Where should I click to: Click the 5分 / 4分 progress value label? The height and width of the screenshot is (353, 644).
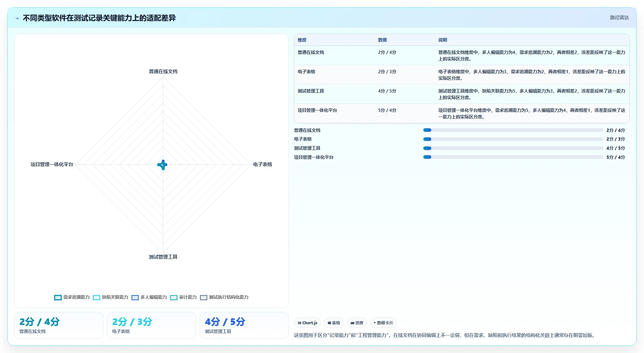pyautogui.click(x=616, y=157)
